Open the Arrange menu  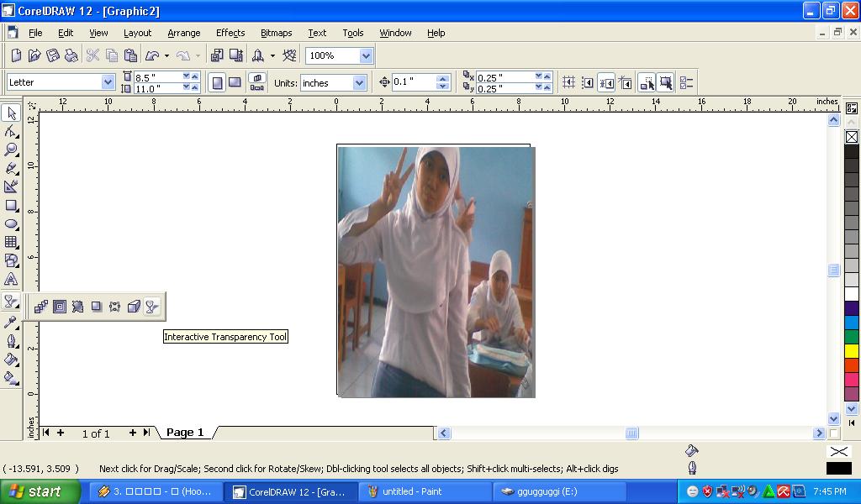click(184, 33)
